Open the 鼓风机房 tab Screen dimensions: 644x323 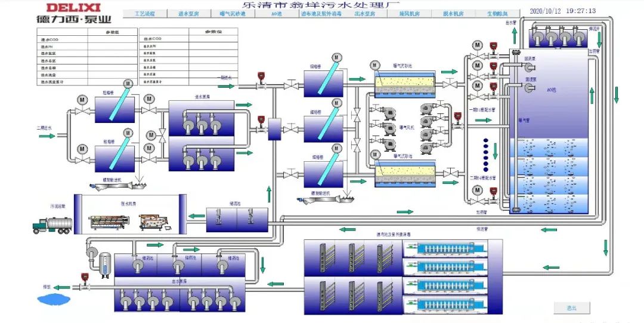pos(409,13)
